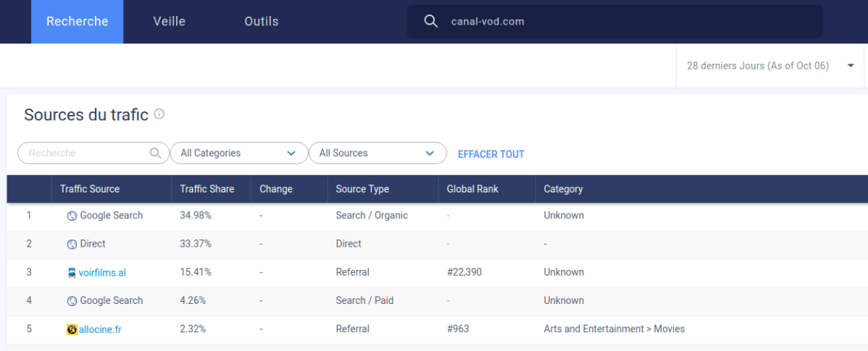Select the Recherche tab
The width and height of the screenshot is (868, 351).
[x=77, y=22]
